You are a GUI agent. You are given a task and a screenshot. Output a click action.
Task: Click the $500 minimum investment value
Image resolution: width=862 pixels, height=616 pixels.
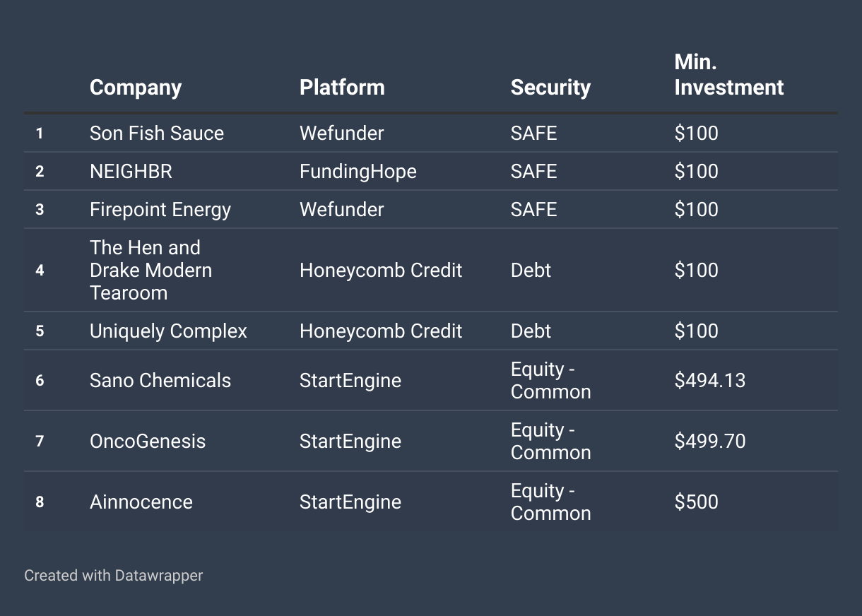tap(697, 502)
